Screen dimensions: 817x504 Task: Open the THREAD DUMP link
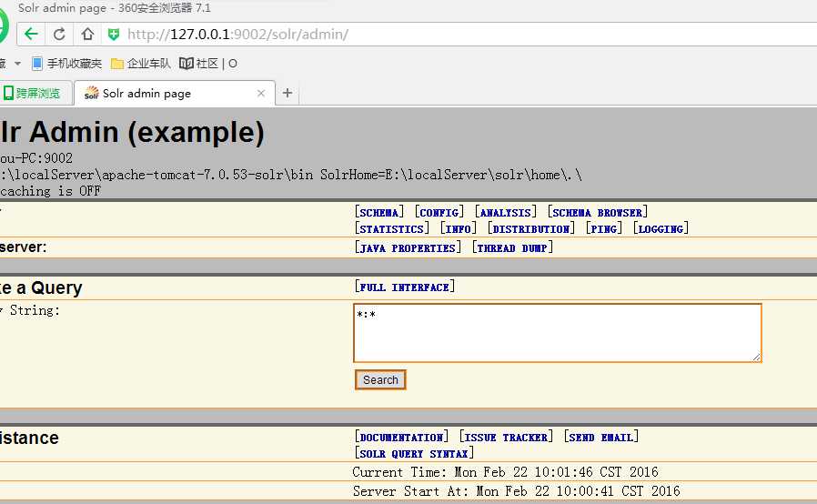[x=512, y=248]
